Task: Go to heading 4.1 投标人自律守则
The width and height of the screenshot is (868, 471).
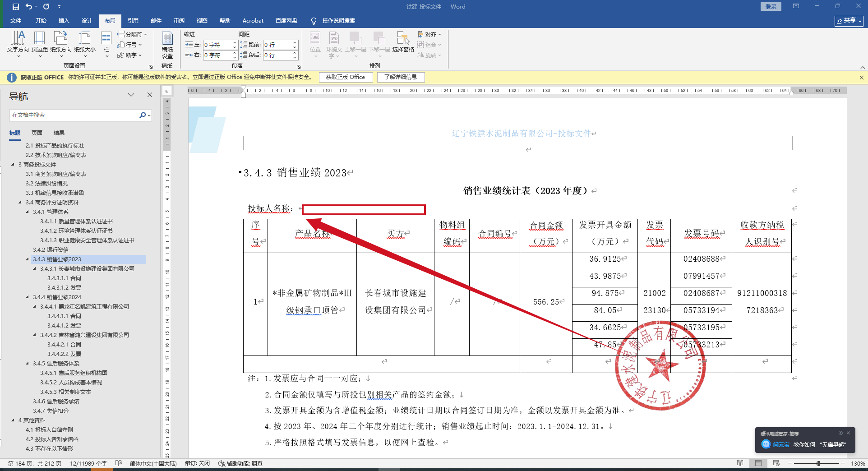Action: (x=49, y=430)
